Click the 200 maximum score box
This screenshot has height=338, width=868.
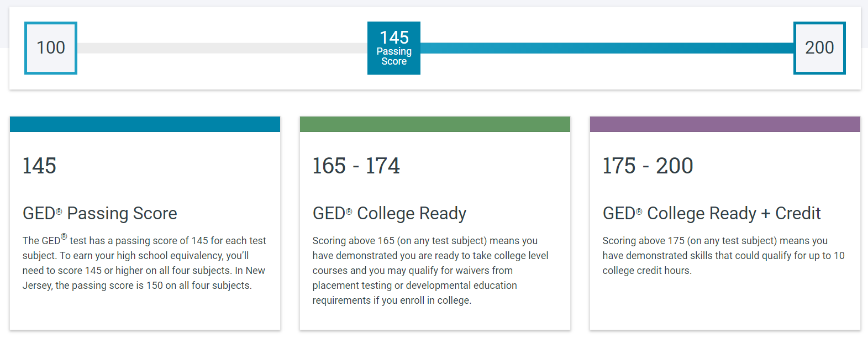[x=819, y=48]
